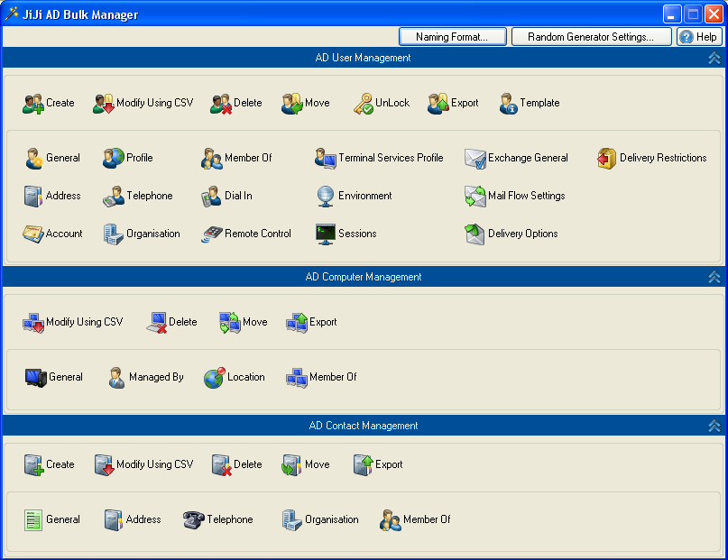The height and width of the screenshot is (560, 728).
Task: Click the Move users icon in AD User Management
Action: point(292,104)
